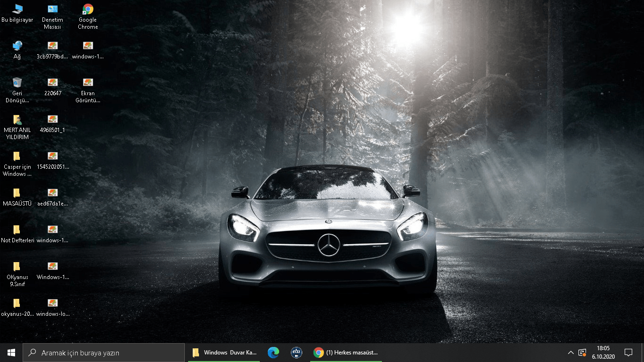Show hidden system tray icons
The image size is (644, 362).
pos(570,353)
